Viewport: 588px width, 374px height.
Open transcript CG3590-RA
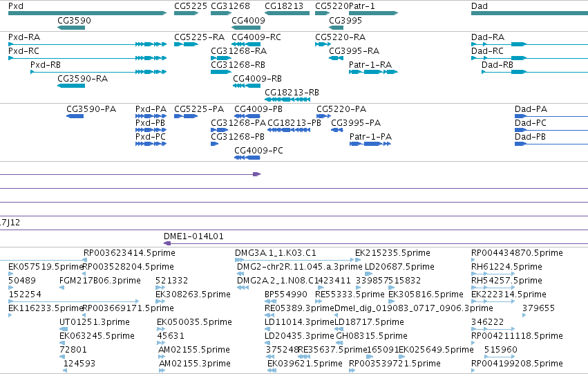coord(82,79)
